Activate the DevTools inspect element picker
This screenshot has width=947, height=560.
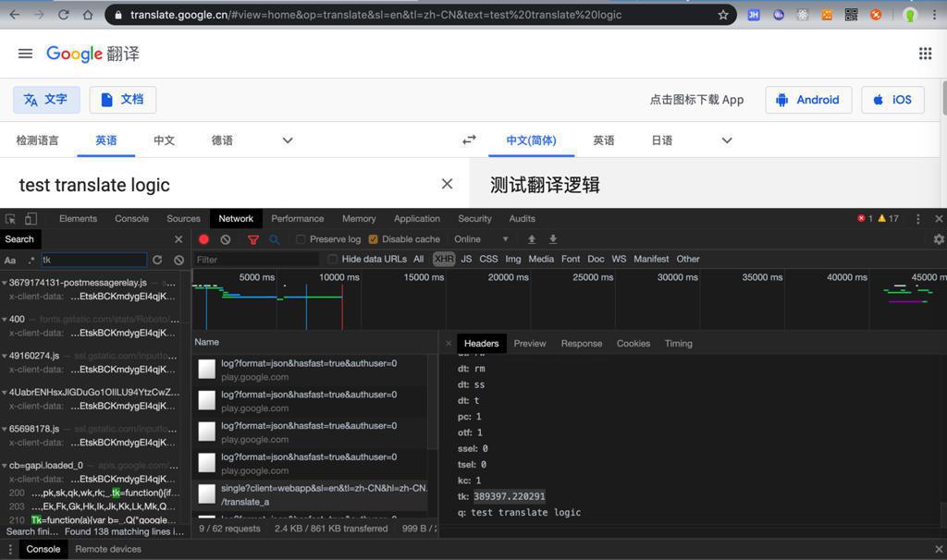[x=10, y=218]
